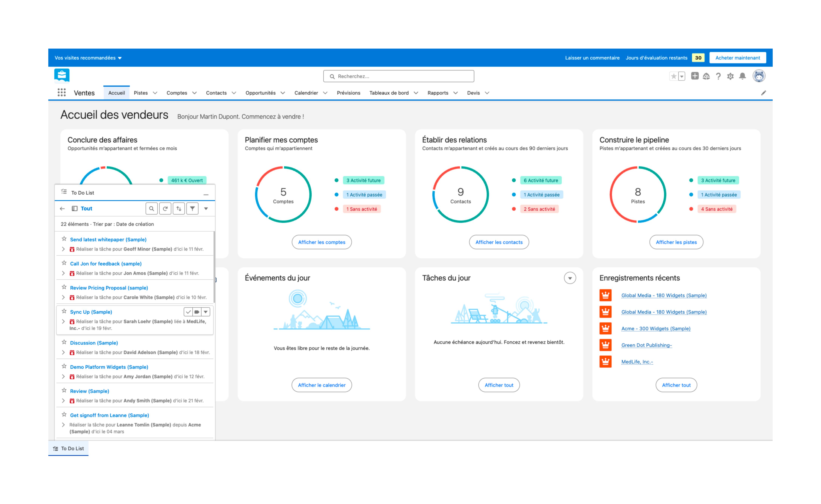
Task: Click the 461 k € Ouvert legend
Action: pyautogui.click(x=187, y=180)
